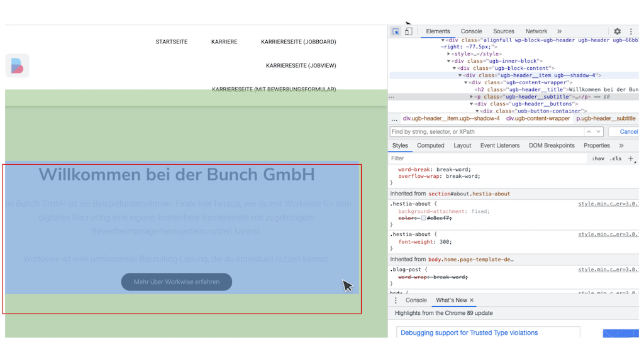The image size is (644, 362).
Task: Open the Network tab
Action: click(x=536, y=31)
